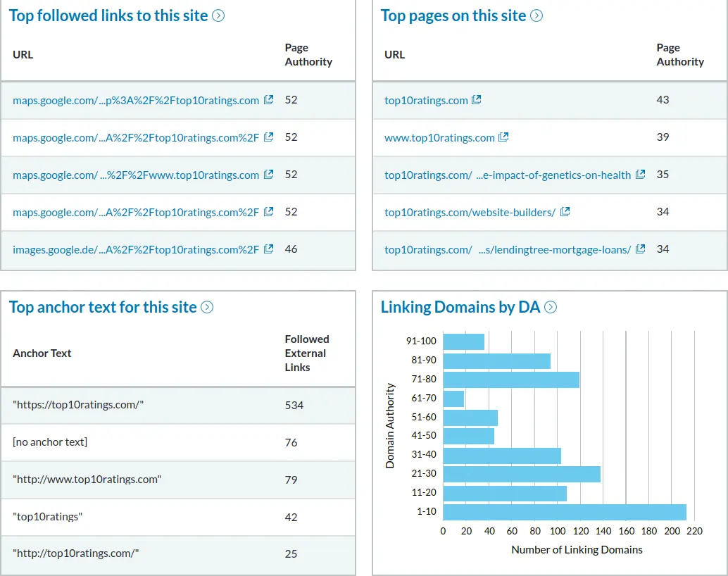Select the followed links count 534
This screenshot has width=728, height=576.
[294, 406]
